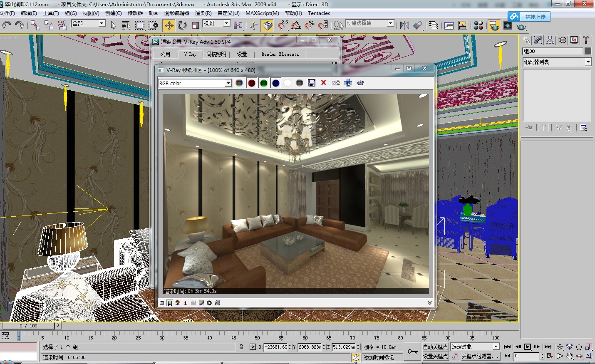Switch to the 间接照明 tab
This screenshot has height=364, width=595.
click(x=216, y=54)
